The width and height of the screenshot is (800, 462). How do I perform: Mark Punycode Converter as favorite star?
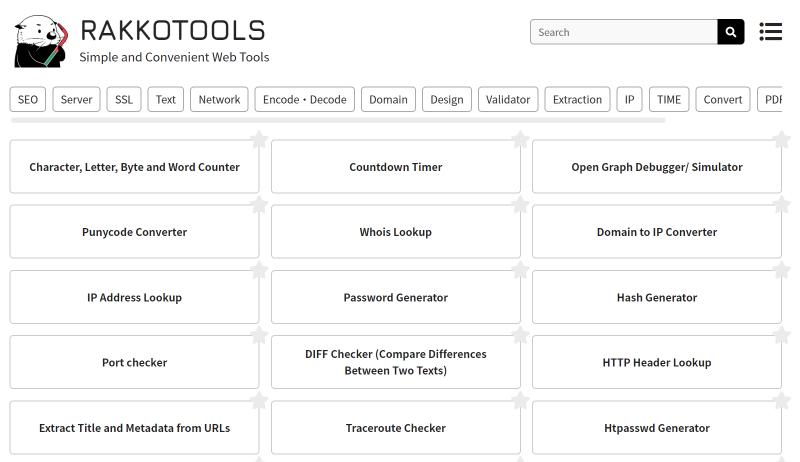pos(259,204)
